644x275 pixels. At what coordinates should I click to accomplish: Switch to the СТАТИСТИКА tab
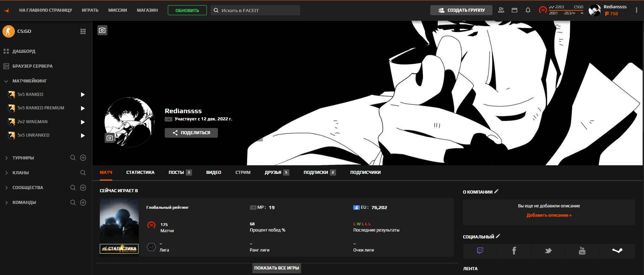tap(141, 173)
